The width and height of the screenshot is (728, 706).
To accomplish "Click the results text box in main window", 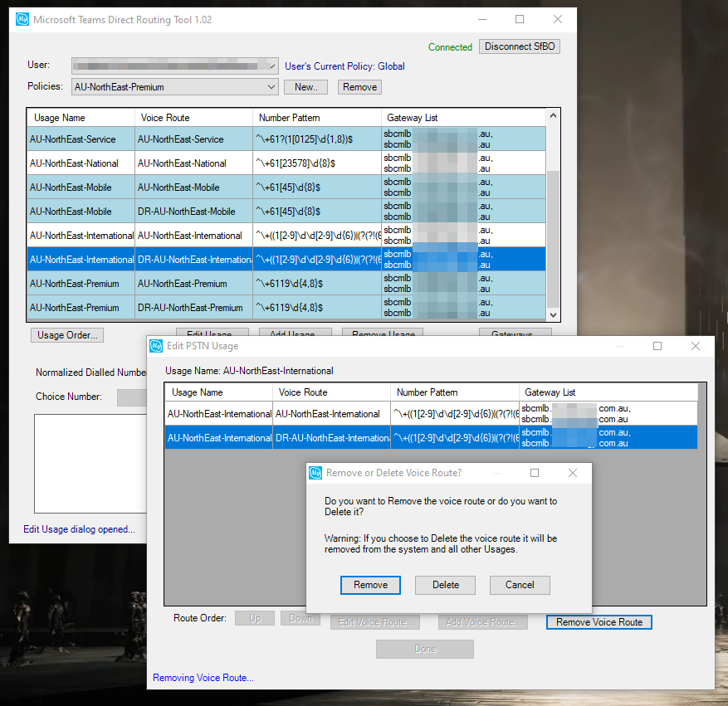I will tap(90, 464).
